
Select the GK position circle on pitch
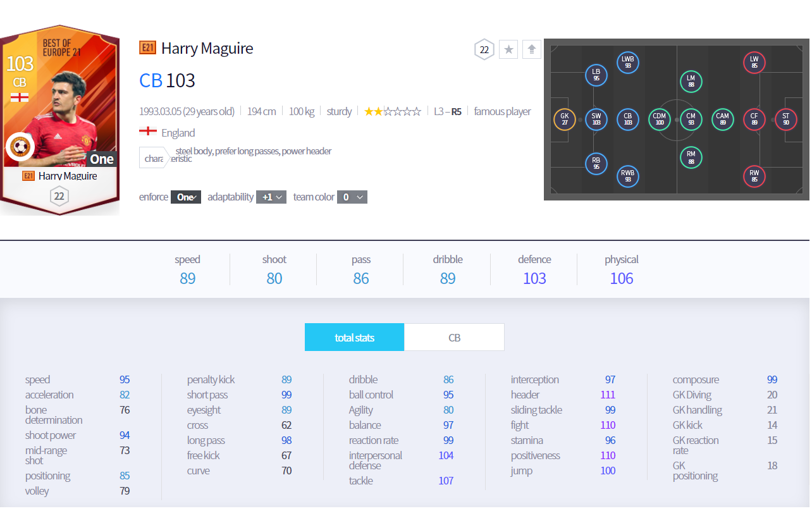pyautogui.click(x=564, y=119)
